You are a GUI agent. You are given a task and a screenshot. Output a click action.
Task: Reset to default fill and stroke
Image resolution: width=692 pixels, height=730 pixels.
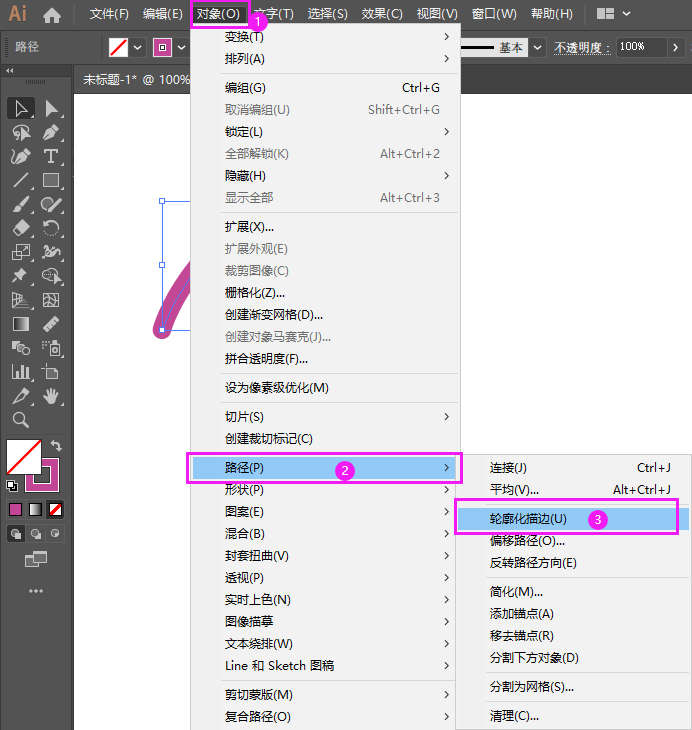[x=12, y=486]
